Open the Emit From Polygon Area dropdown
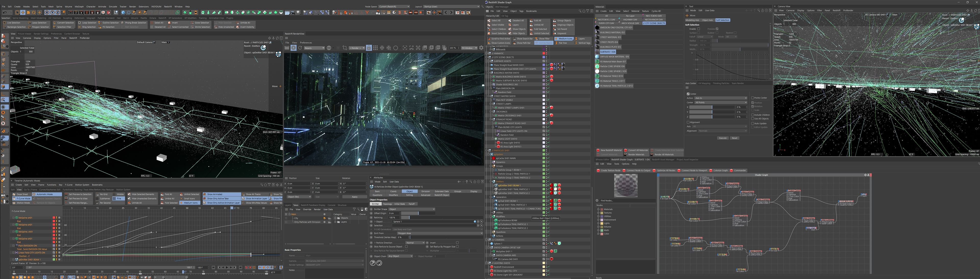Image resolution: width=980 pixels, height=279 pixels. coord(440,233)
